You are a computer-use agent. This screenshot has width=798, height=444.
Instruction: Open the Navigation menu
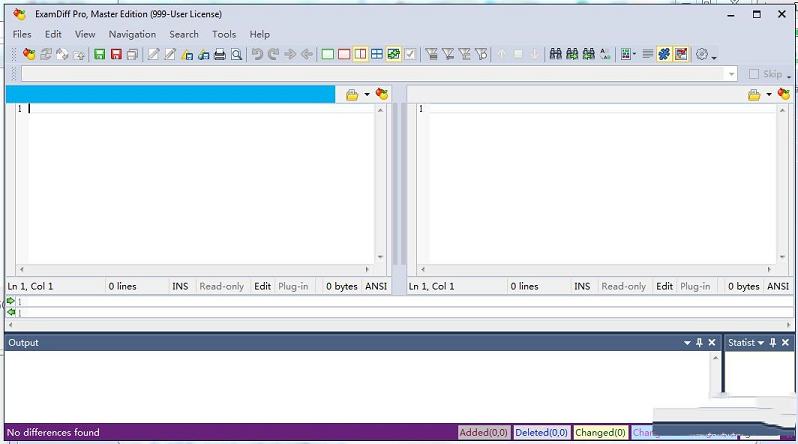(132, 34)
